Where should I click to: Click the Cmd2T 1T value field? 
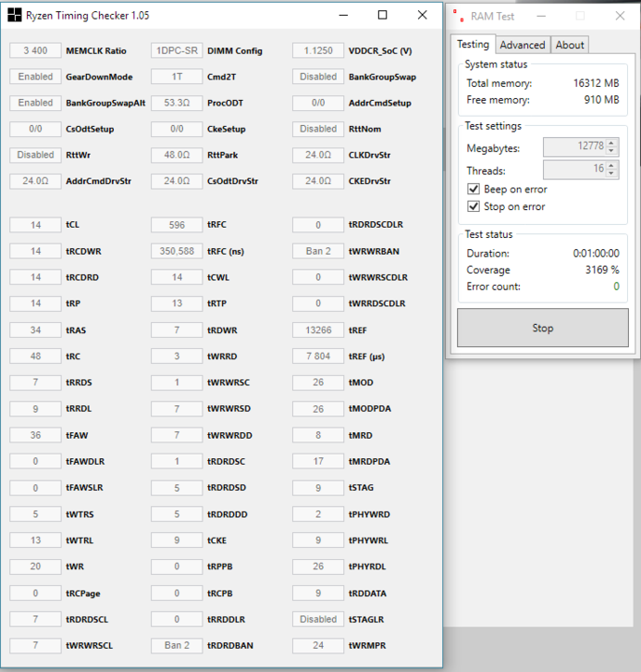(x=177, y=77)
